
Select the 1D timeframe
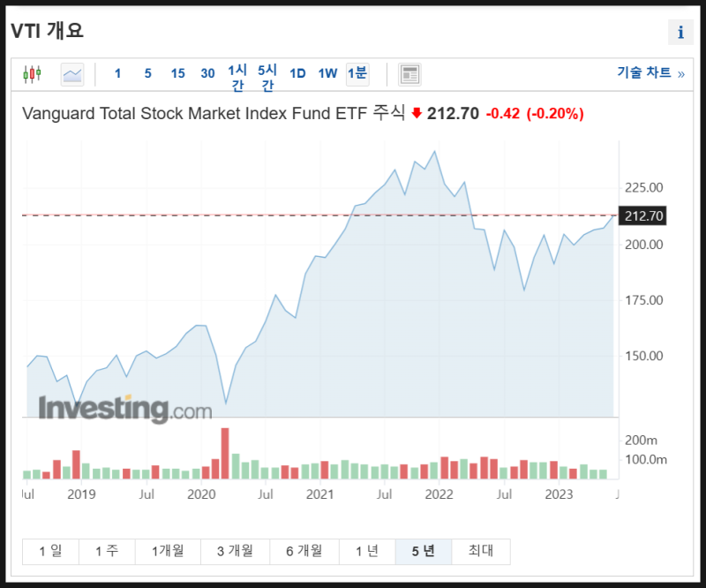click(x=297, y=74)
